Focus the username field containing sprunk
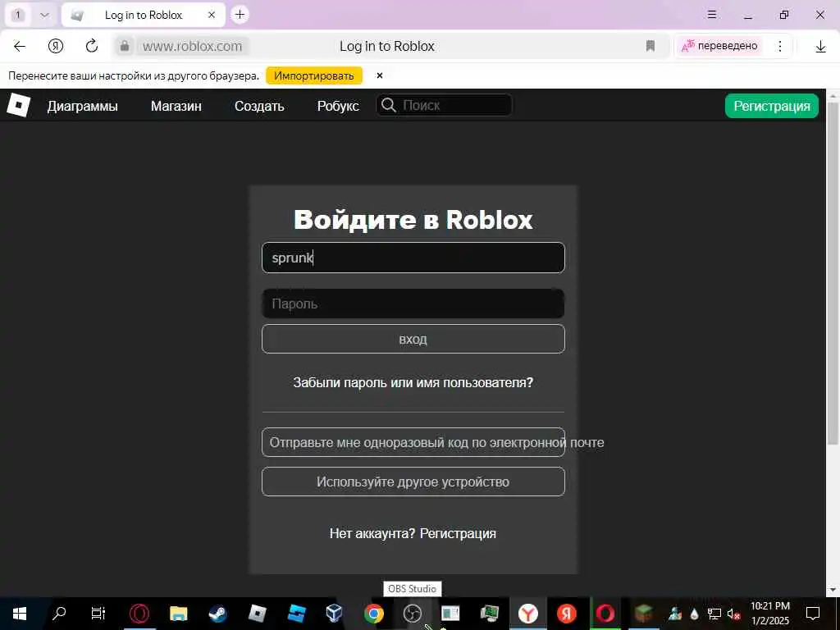The height and width of the screenshot is (630, 840). [413, 258]
